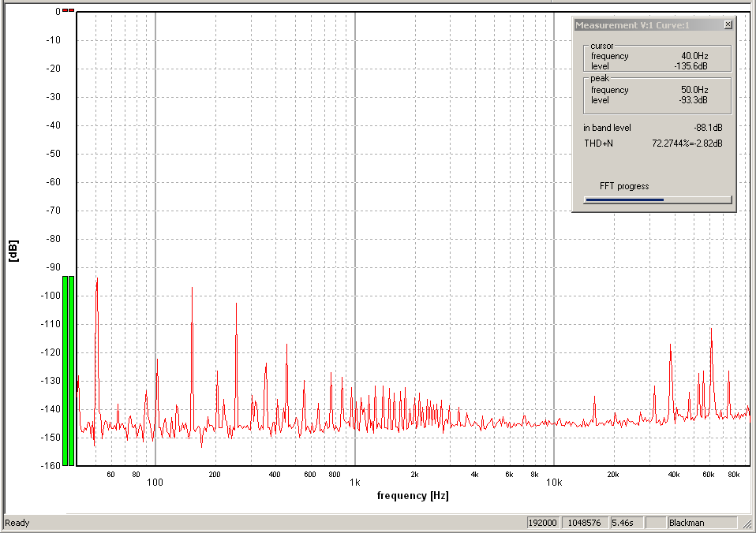Screen dimensions: 756x533
Task: Click the [dB] vertical axis label
Action: click(12, 252)
